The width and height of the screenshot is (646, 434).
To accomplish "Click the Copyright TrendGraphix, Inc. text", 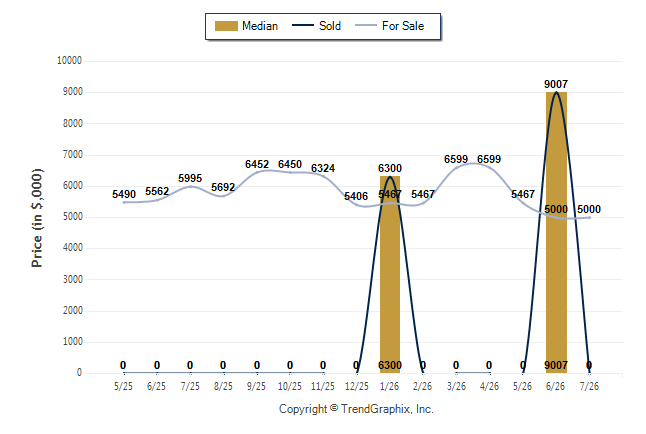I will 356,409.
